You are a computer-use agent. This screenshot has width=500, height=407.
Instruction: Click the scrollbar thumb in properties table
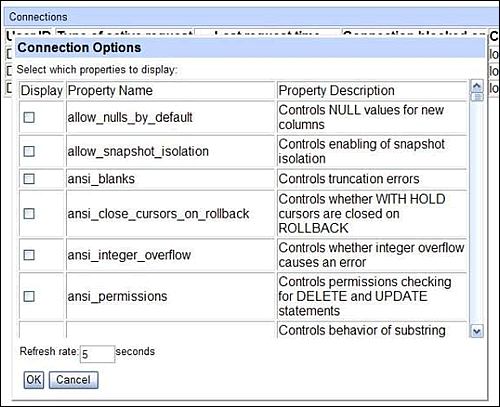(x=477, y=97)
